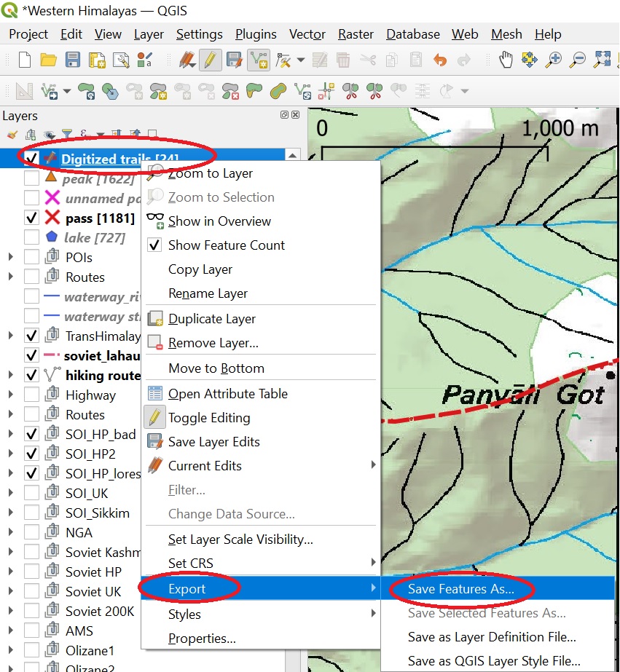Enable Advanced Digitizing tools ruler icon
The height and width of the screenshot is (672, 620).
[x=24, y=91]
